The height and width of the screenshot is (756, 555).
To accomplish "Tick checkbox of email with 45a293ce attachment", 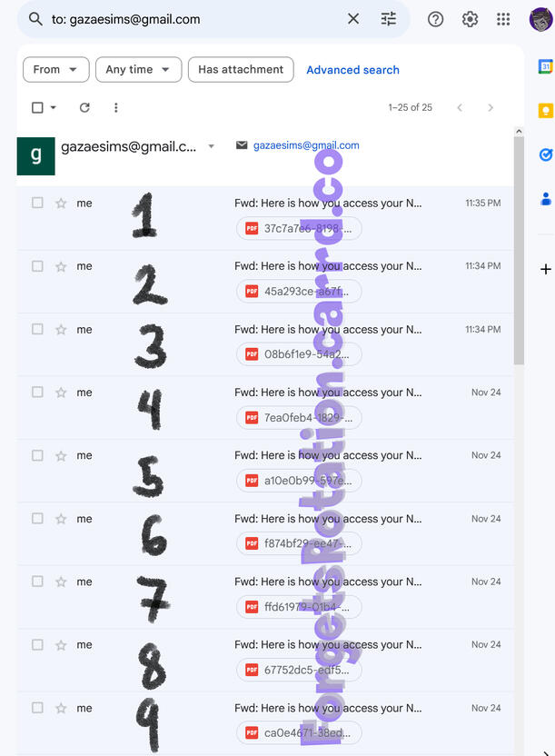I will click(x=37, y=266).
